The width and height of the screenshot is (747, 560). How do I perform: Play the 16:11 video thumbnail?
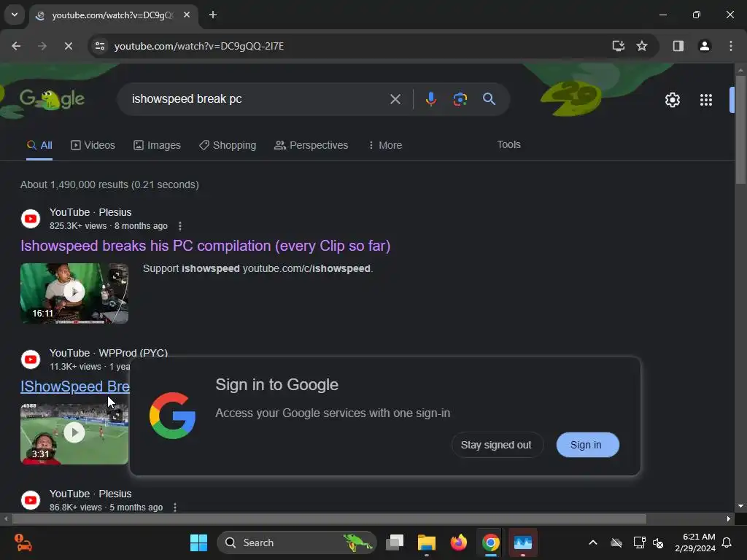point(74,293)
